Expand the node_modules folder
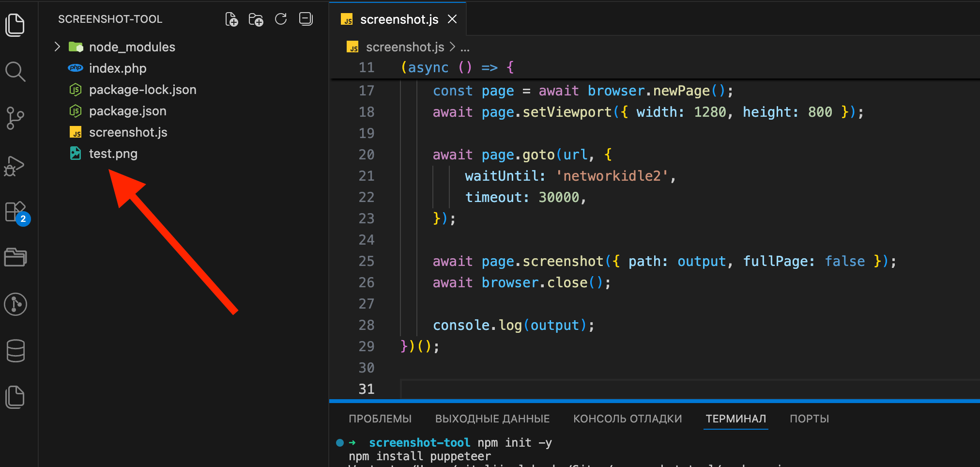Image resolution: width=980 pixels, height=467 pixels. 57,47
